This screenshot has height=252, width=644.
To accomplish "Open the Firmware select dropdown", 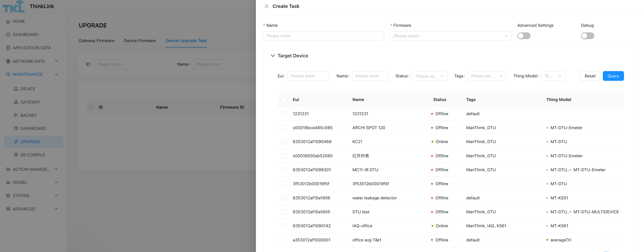I will pos(450,36).
